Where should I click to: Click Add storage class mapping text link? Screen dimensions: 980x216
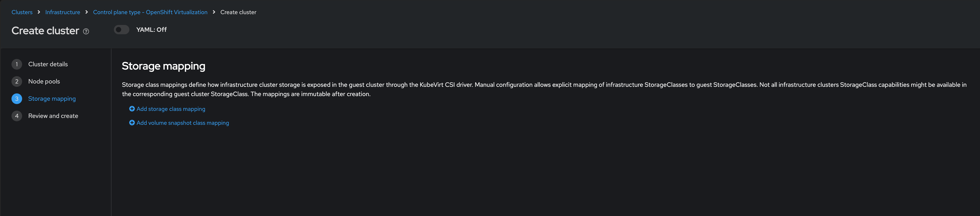point(171,109)
